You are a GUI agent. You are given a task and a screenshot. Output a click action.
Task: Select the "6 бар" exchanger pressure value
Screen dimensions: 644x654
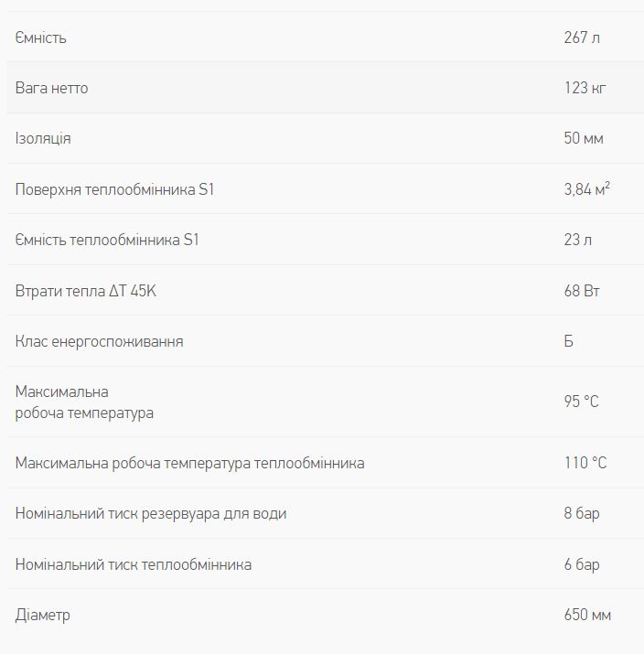[x=582, y=564]
